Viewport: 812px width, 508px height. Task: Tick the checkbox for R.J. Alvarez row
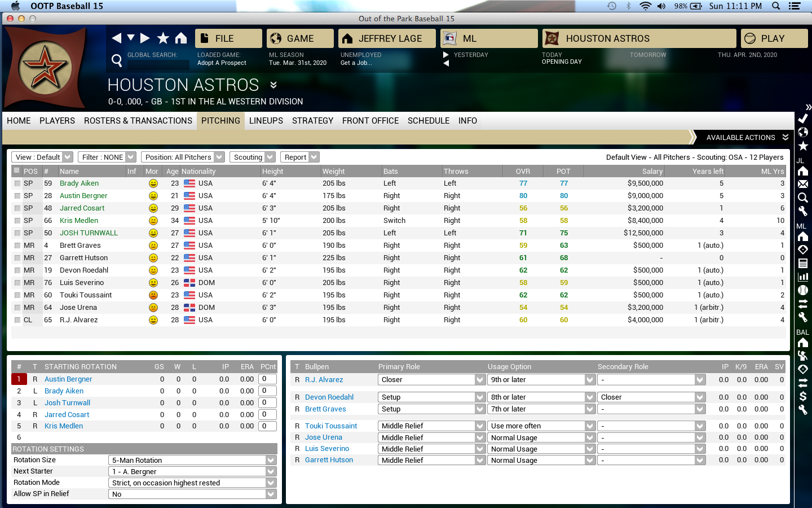coord(17,320)
